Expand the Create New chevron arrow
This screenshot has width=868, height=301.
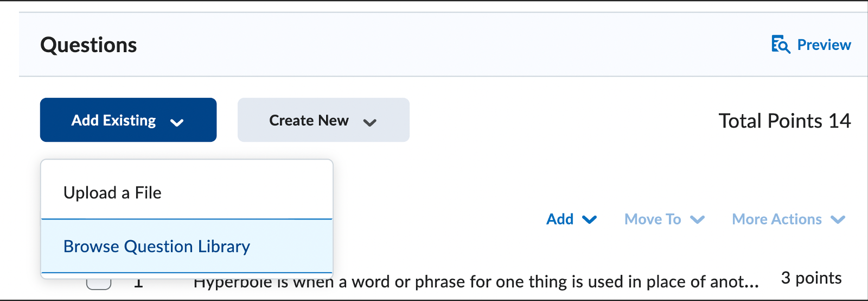click(370, 122)
